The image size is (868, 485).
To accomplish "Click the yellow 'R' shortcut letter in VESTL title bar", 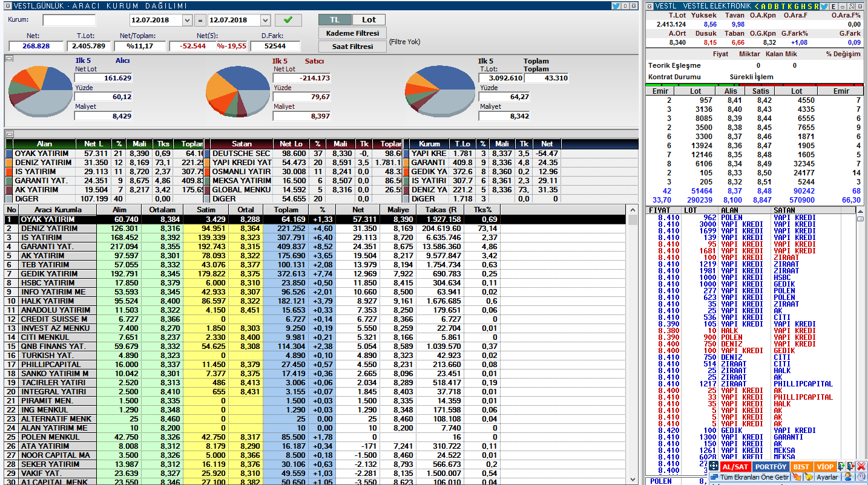I will [817, 7].
